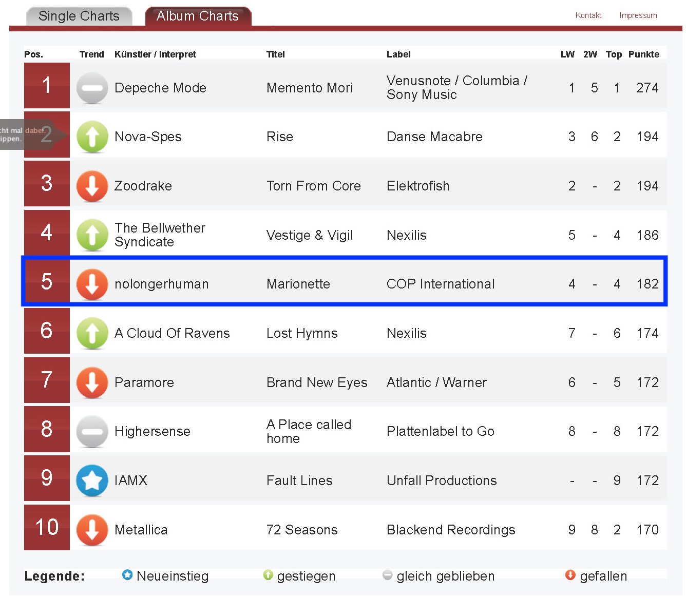686x616 pixels.
Task: Select the Album Charts tab
Action: pos(198,16)
